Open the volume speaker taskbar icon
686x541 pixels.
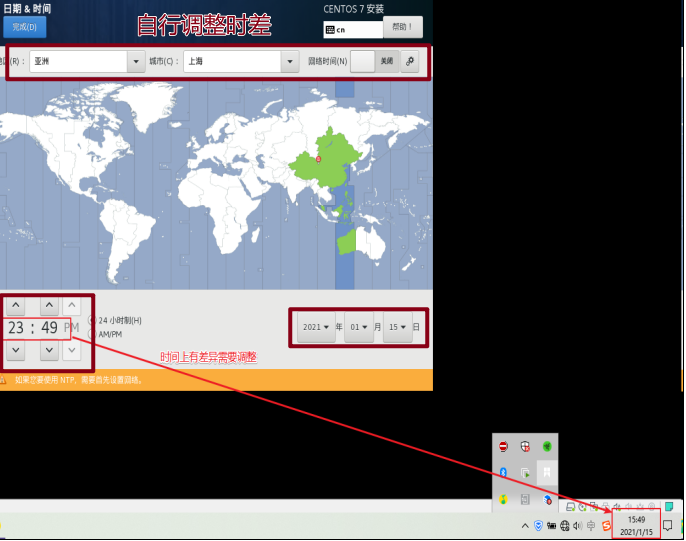pos(578,526)
